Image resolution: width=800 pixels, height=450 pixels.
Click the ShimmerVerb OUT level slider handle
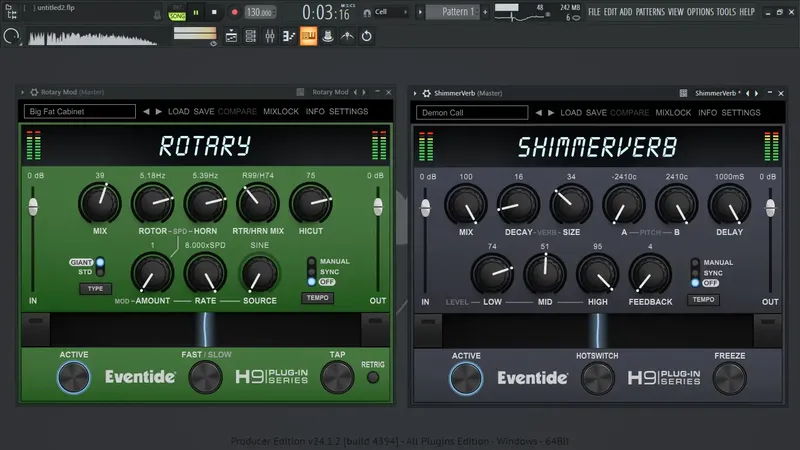click(770, 208)
